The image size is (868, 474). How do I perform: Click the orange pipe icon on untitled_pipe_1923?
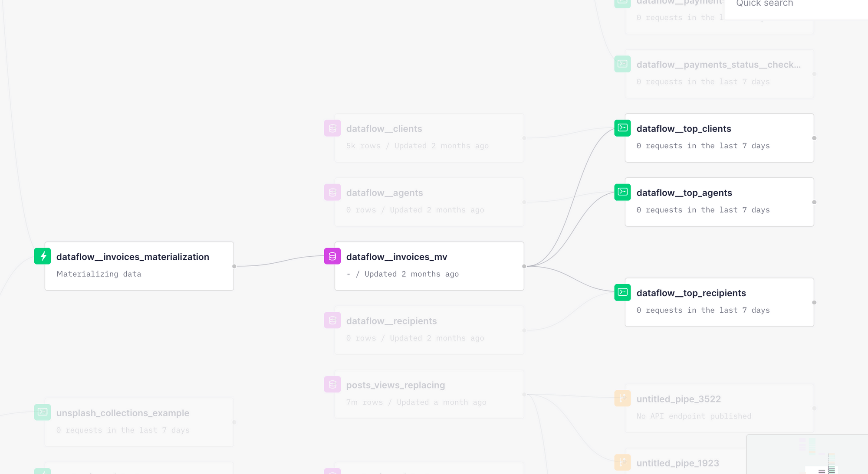[x=622, y=462]
